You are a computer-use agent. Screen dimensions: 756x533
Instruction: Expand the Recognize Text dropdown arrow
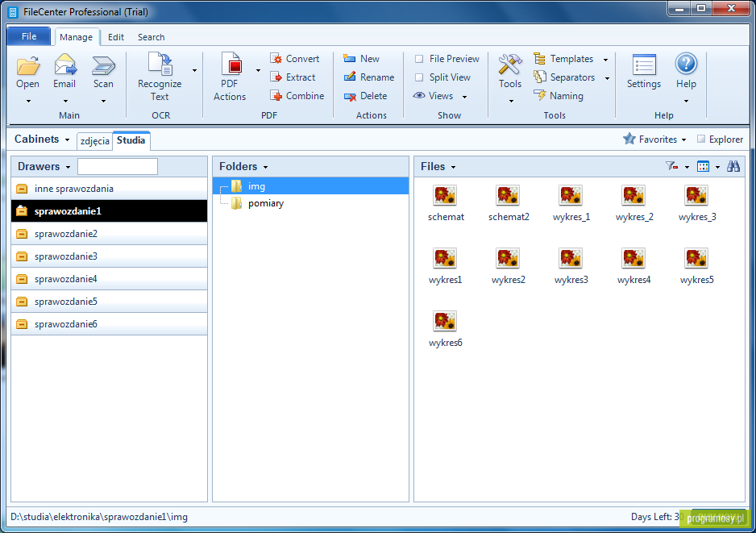click(x=195, y=70)
